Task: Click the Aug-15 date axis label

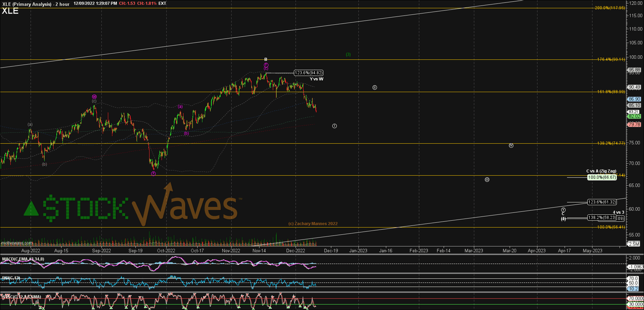Action: [x=61, y=250]
